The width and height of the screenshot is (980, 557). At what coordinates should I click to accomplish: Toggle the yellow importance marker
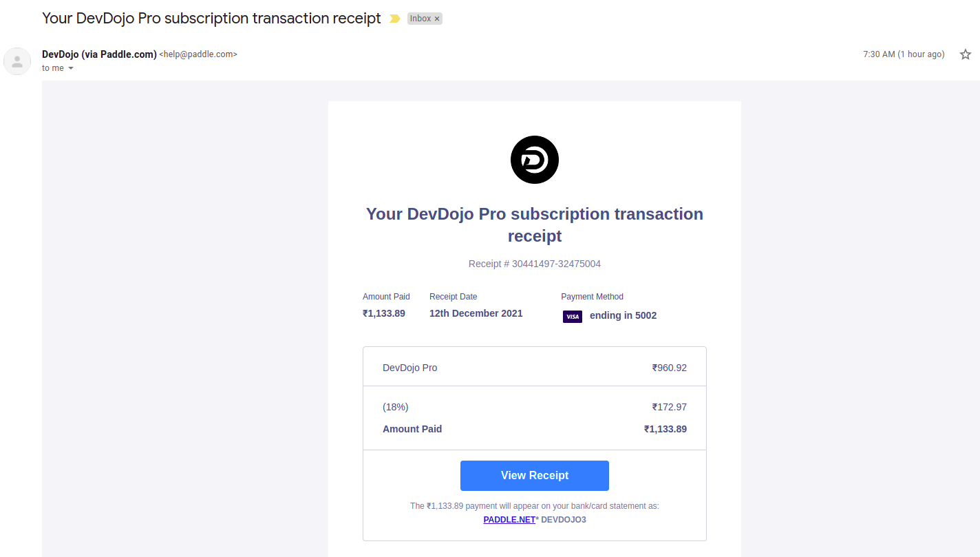coord(394,19)
